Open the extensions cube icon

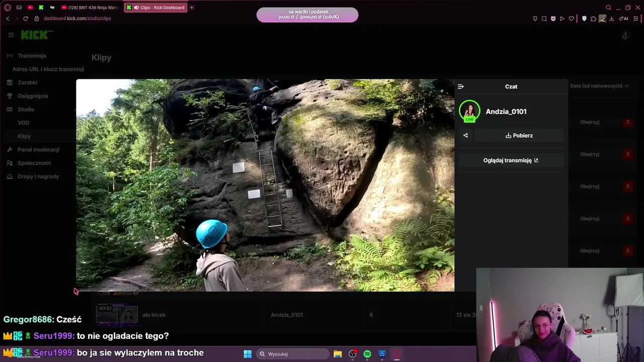593,19
